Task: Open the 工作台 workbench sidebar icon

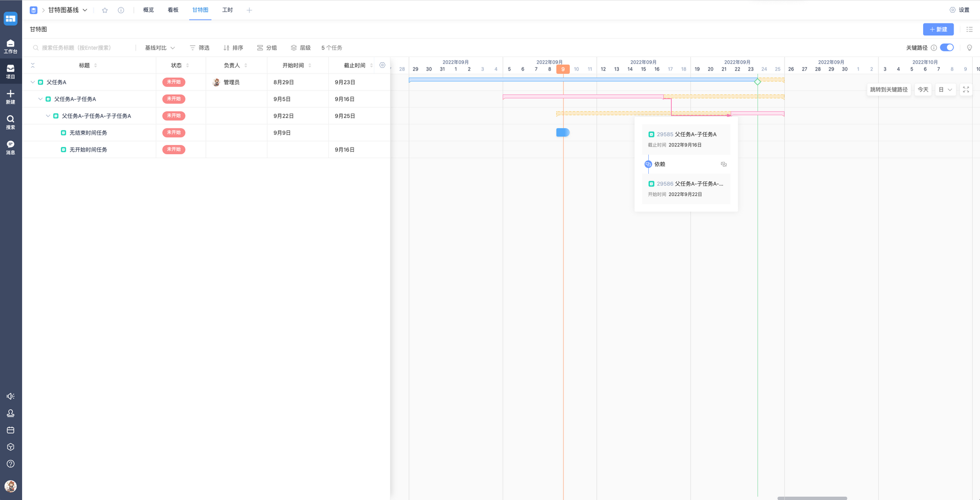Action: 10,46
